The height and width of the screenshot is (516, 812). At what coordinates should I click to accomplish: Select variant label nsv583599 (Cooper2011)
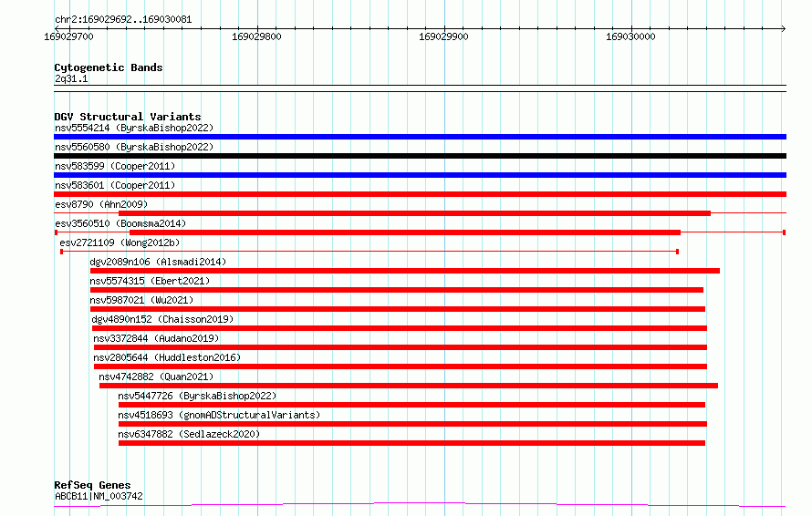(x=115, y=166)
